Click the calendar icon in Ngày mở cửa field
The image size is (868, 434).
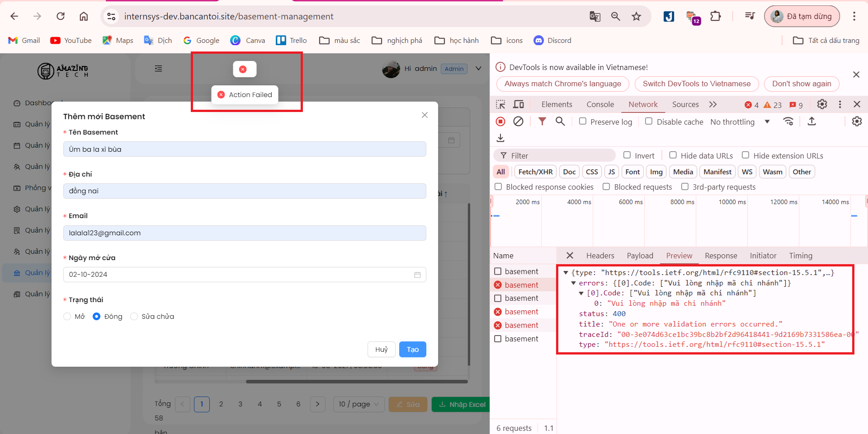coord(417,275)
